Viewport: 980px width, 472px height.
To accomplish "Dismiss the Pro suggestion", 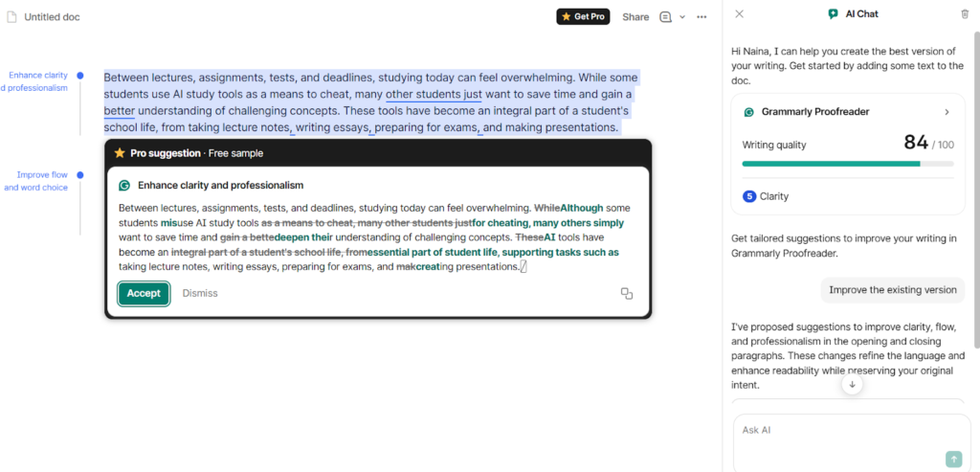I will tap(200, 293).
